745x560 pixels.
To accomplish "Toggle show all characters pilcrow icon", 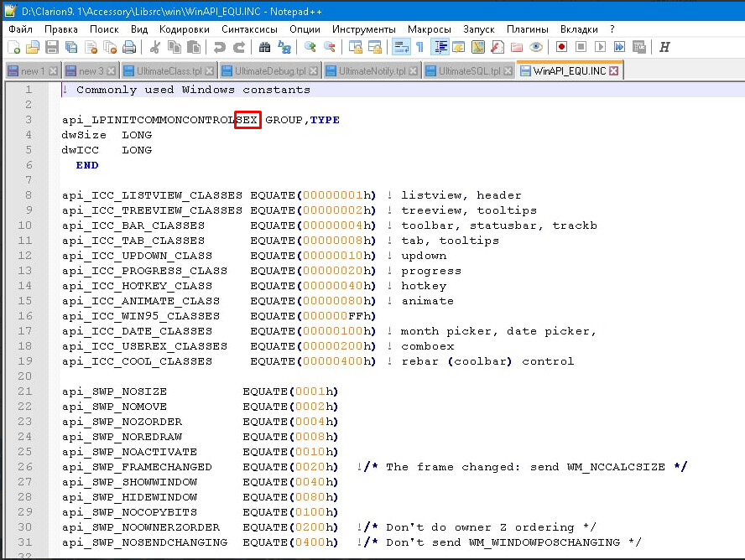I will coord(419,47).
